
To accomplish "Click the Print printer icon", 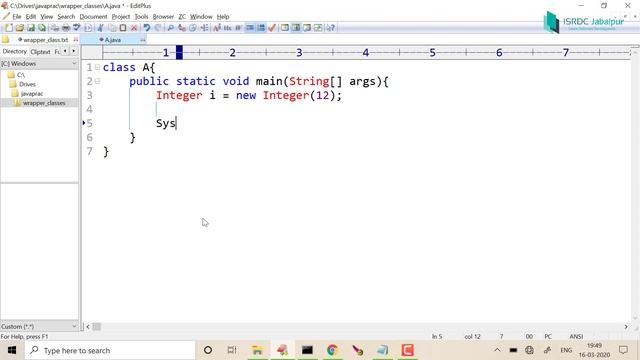I will [66, 28].
